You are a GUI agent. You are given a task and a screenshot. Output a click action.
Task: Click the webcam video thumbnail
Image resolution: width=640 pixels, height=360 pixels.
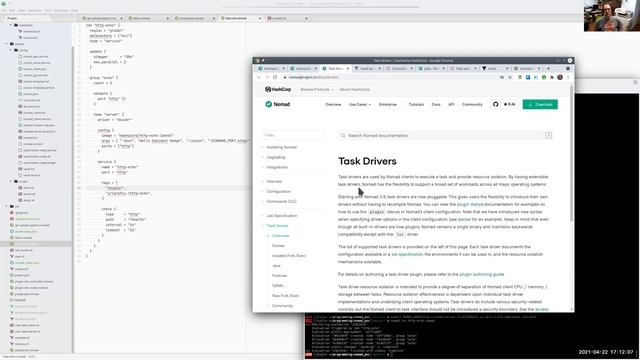[x=611, y=16]
